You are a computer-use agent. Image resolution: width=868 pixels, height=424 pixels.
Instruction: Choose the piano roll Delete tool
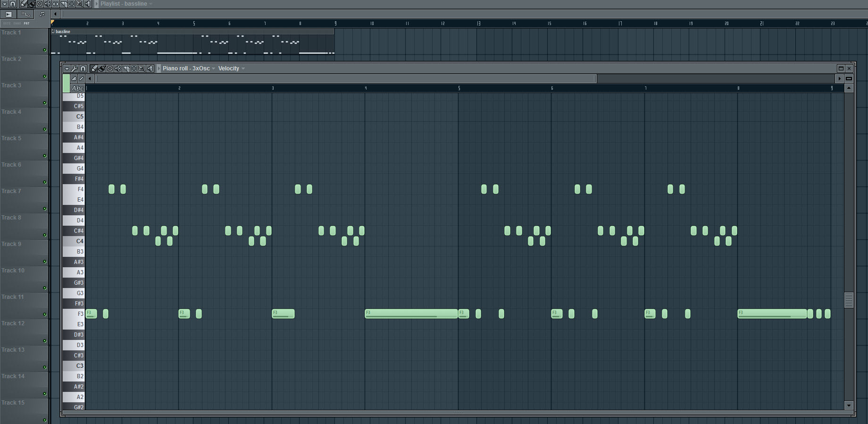(110, 68)
